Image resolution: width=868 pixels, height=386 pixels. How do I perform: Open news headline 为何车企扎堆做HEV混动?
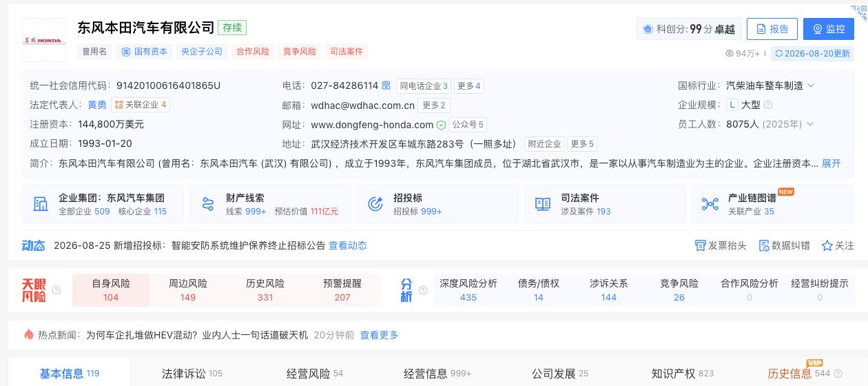click(x=197, y=335)
